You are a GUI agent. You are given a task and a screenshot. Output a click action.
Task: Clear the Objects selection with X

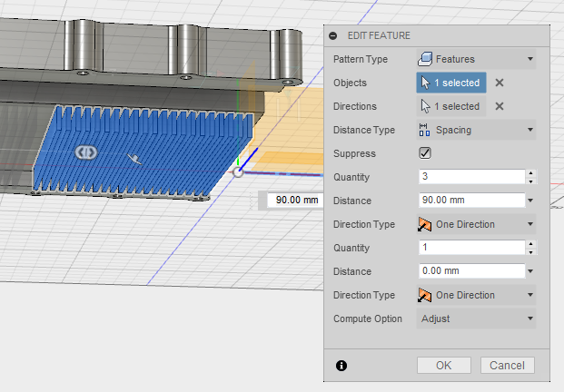(x=500, y=83)
